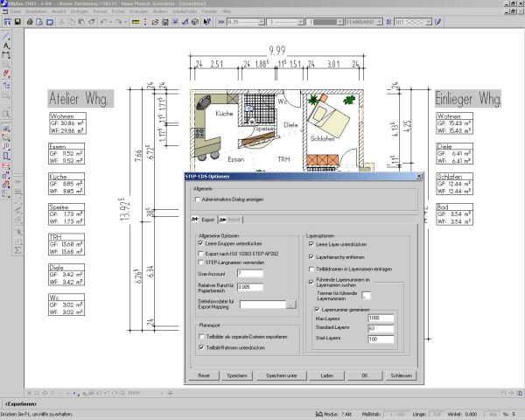This screenshot has width=525, height=420.
Task: Toggle 'Leere Layer unterdrücken' checkbox
Action: point(311,244)
